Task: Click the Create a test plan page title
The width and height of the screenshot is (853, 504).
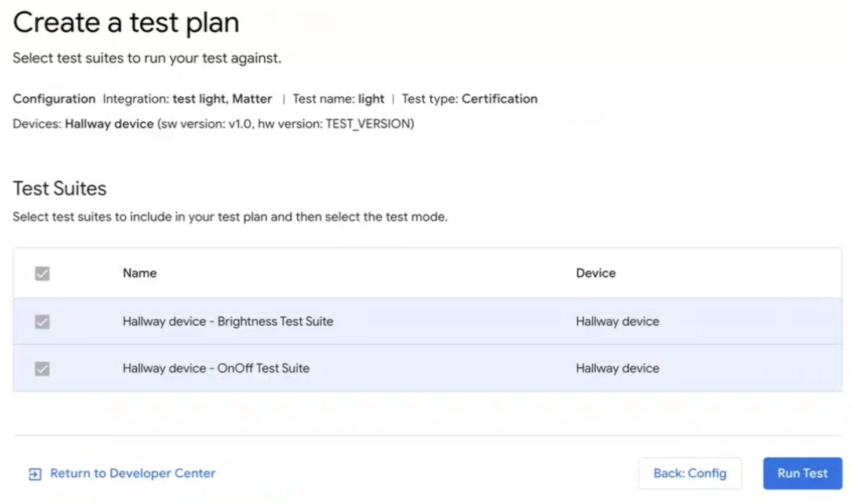Action: pyautogui.click(x=126, y=22)
